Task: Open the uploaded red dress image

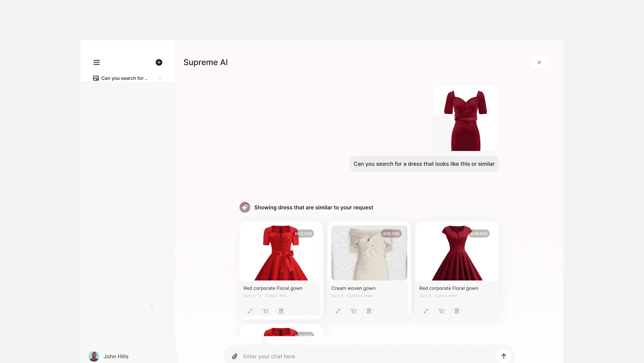Action: 465,118
